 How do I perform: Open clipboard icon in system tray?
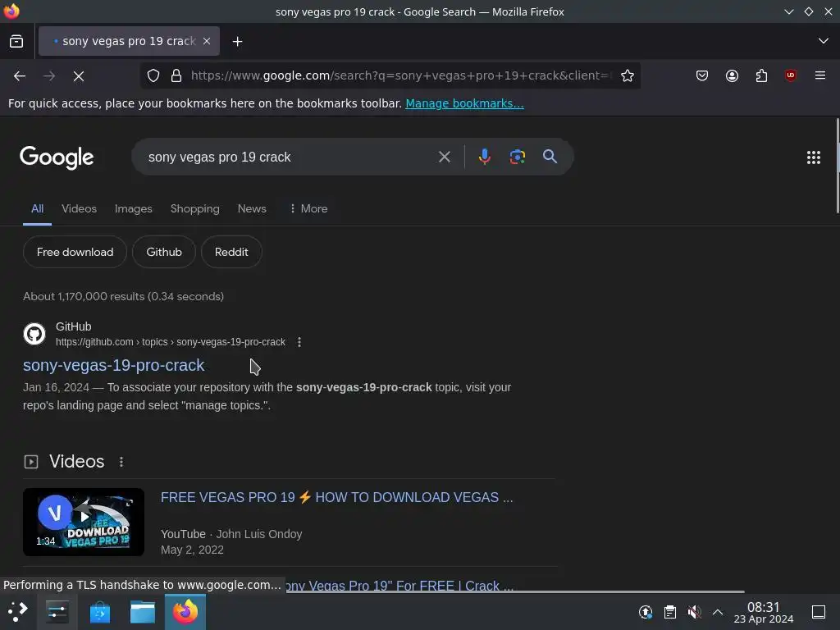(x=669, y=612)
